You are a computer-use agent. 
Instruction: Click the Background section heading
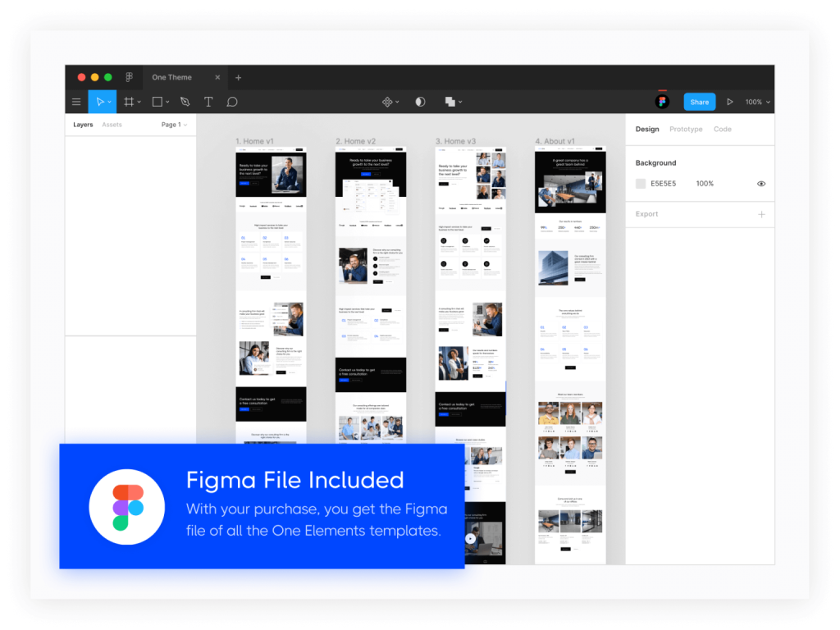[x=655, y=163]
